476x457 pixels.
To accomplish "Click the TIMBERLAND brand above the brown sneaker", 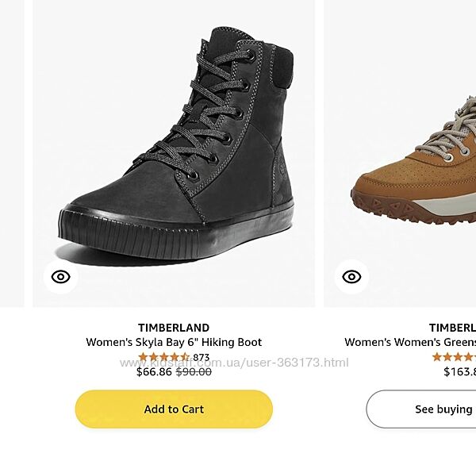I will [x=452, y=328].
